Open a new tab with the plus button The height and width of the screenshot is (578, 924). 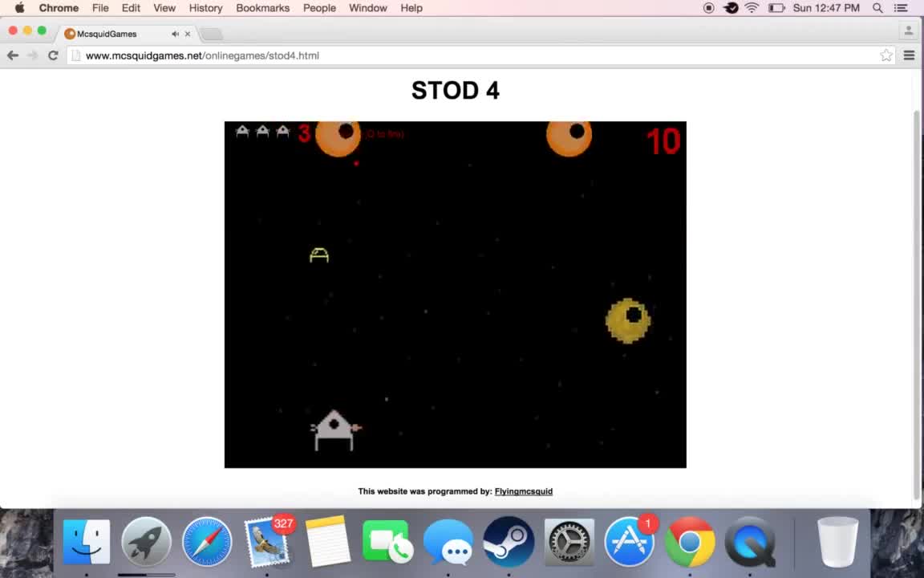pyautogui.click(x=211, y=34)
